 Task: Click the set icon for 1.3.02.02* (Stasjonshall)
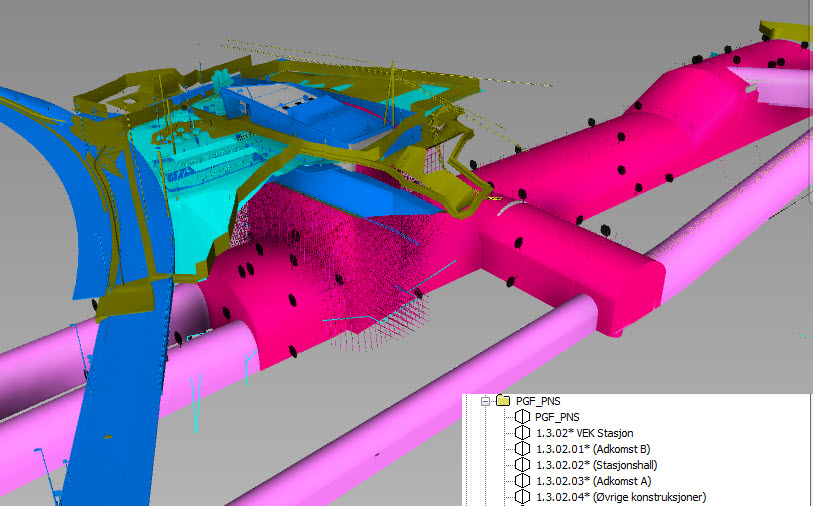pos(523,465)
